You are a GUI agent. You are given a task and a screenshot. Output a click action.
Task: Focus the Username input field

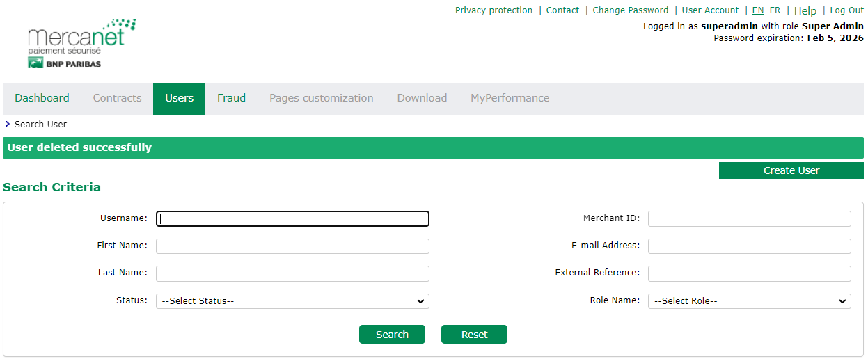point(292,218)
